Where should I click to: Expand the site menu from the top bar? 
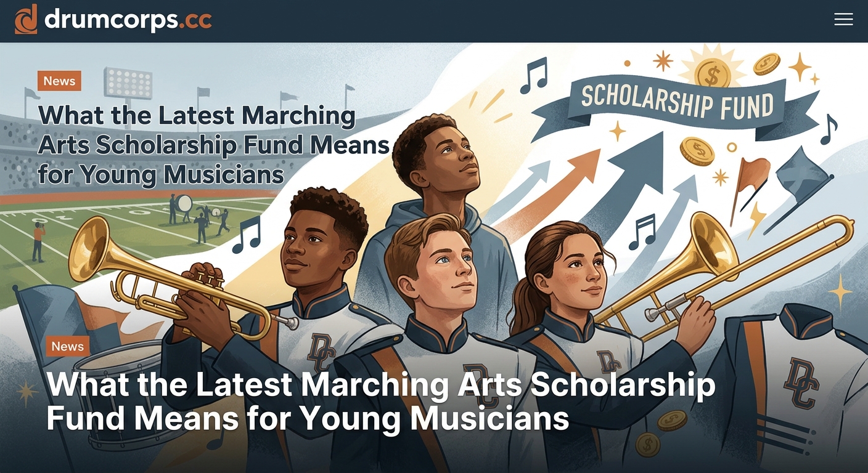point(843,19)
